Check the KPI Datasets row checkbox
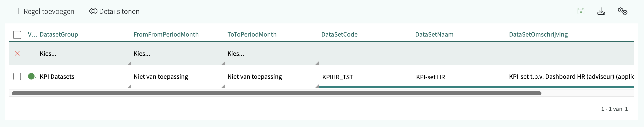The image size is (644, 127). click(x=17, y=76)
